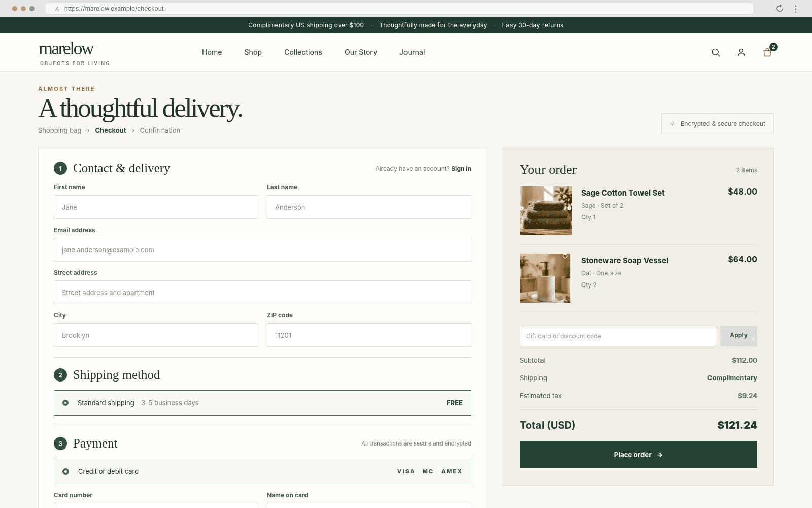Click the 'Encrypted & secure checkout' badge
812x508 pixels.
pos(718,124)
